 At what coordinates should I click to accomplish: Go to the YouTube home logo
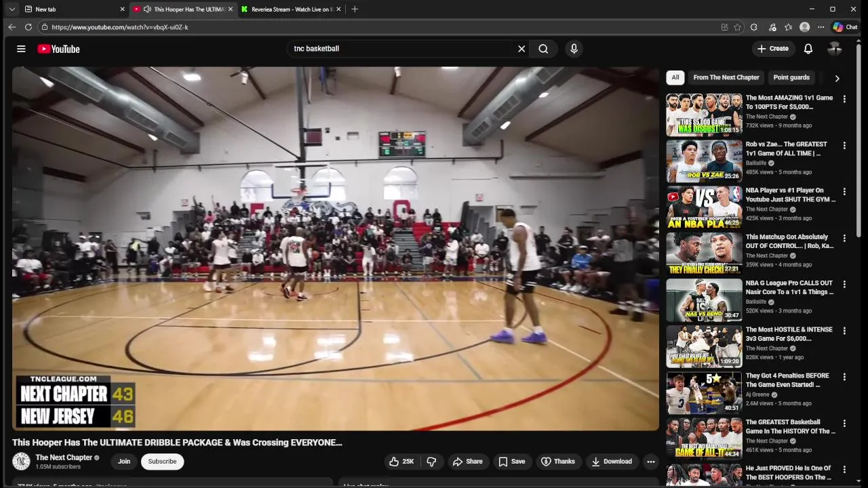point(58,49)
